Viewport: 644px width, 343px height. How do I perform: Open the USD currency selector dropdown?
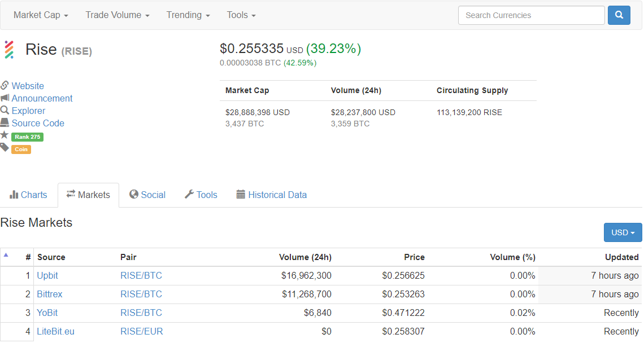click(623, 232)
